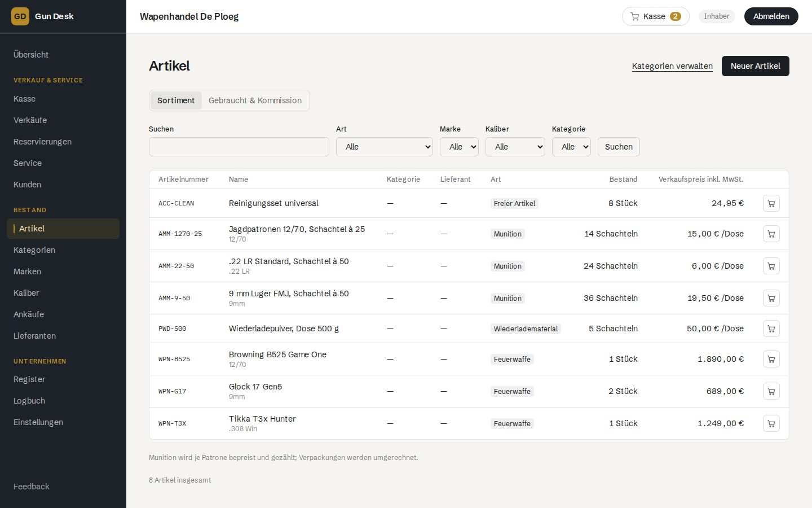Viewport: 812px width, 508px height.
Task: Click the Abmelden button
Action: (771, 16)
